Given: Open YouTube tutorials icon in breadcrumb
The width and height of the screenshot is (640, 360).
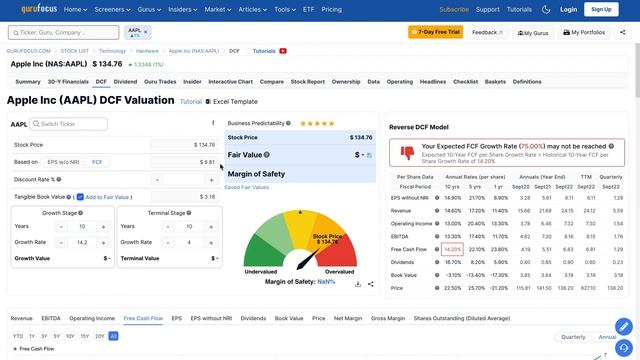Looking at the screenshot, I should click(x=283, y=51).
